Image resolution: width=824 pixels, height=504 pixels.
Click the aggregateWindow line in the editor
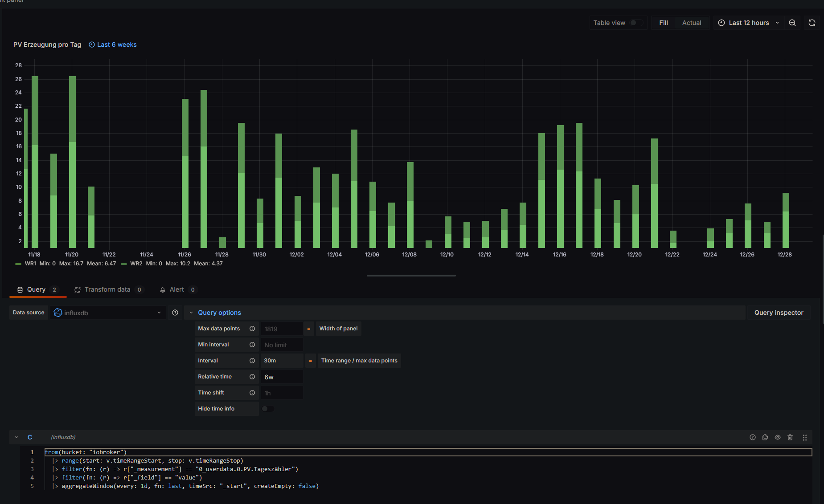(190, 486)
